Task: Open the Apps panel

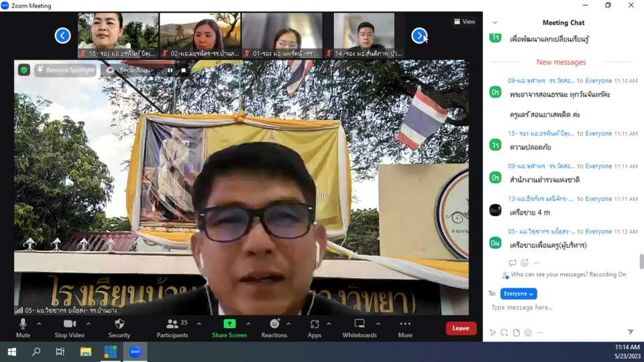Action: click(314, 328)
